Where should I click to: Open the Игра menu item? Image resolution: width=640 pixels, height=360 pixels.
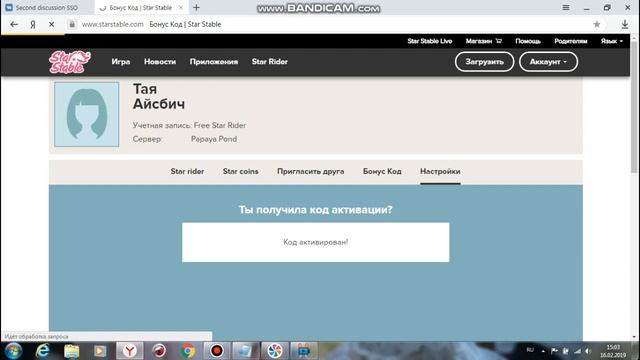(121, 62)
